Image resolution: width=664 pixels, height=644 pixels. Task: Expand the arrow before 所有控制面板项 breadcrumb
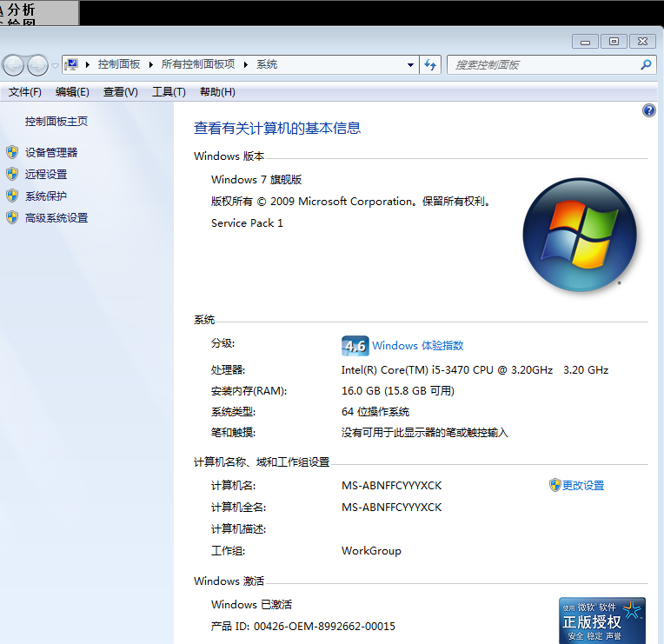(x=151, y=65)
